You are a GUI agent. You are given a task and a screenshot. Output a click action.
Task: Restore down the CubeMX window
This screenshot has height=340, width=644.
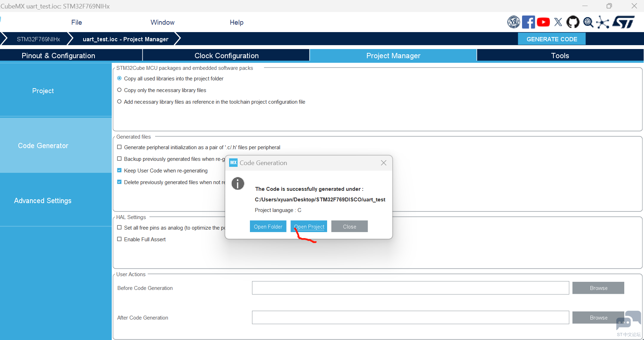[609, 6]
